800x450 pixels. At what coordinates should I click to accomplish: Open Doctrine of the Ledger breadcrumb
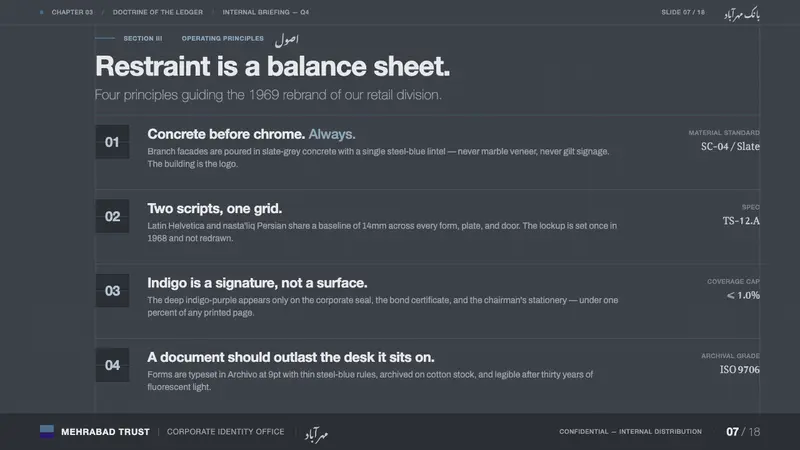click(158, 12)
